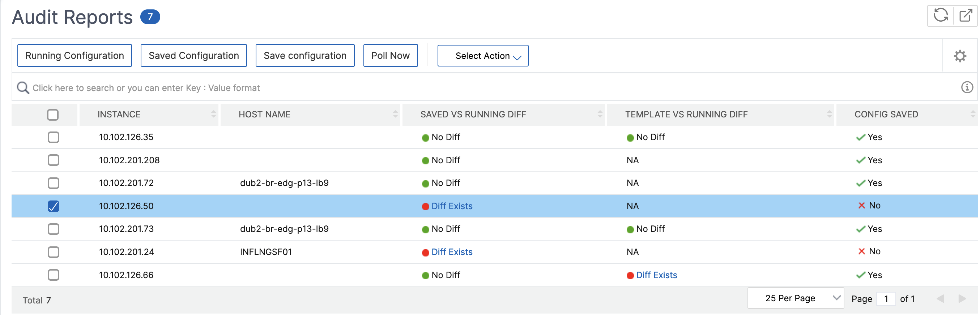Open table settings gear

(x=959, y=56)
